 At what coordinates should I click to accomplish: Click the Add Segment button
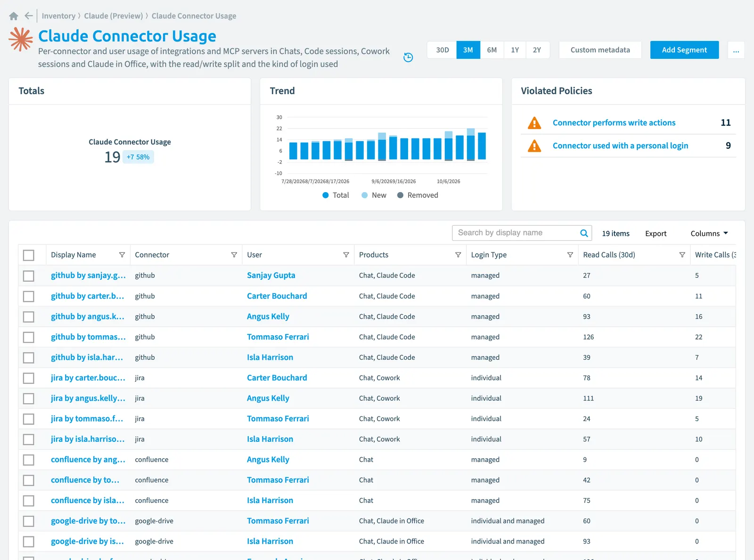(684, 50)
